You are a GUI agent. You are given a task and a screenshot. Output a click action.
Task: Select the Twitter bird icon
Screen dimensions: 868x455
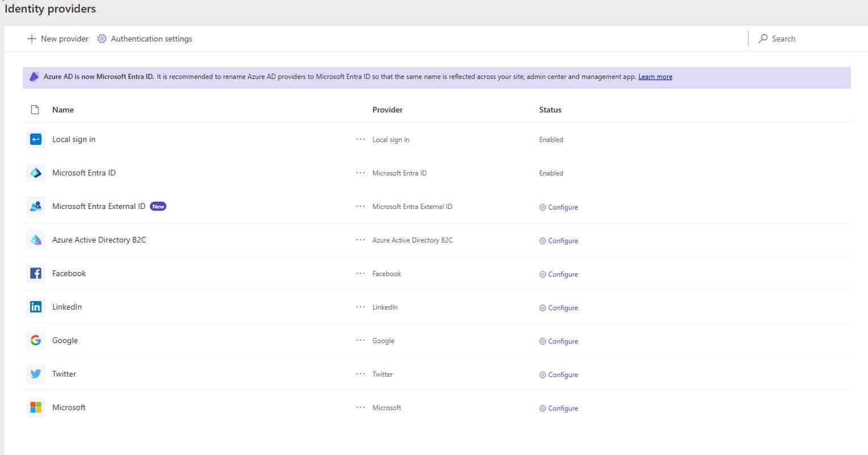coord(36,374)
